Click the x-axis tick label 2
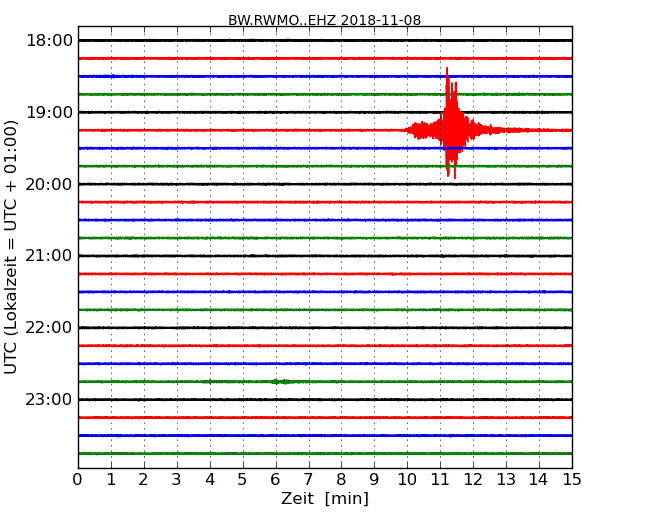 click(x=143, y=479)
